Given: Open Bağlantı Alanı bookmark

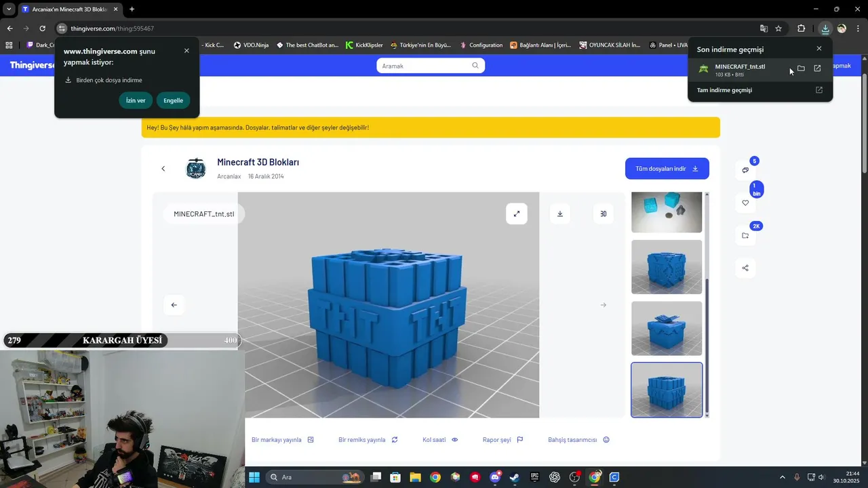Looking at the screenshot, I should [x=540, y=45].
